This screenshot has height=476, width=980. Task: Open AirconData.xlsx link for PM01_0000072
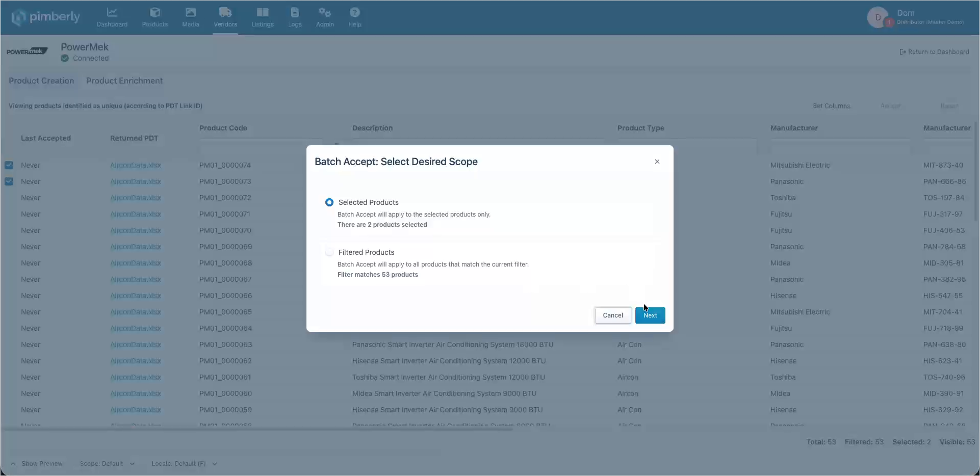pos(136,198)
